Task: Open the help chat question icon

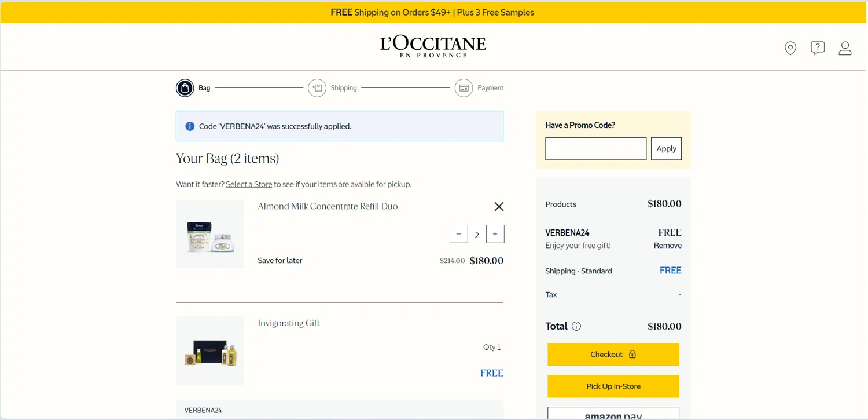Action: [x=818, y=48]
